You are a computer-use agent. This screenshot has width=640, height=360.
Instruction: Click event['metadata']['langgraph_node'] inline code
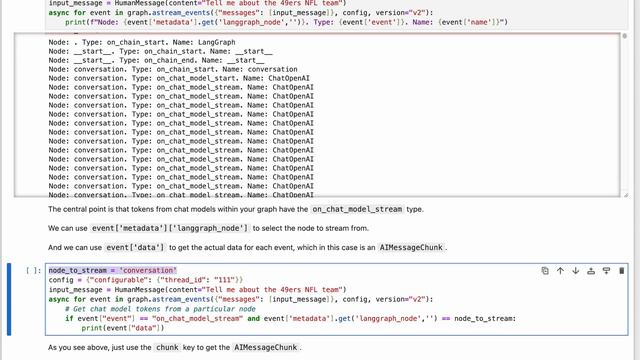(170, 228)
